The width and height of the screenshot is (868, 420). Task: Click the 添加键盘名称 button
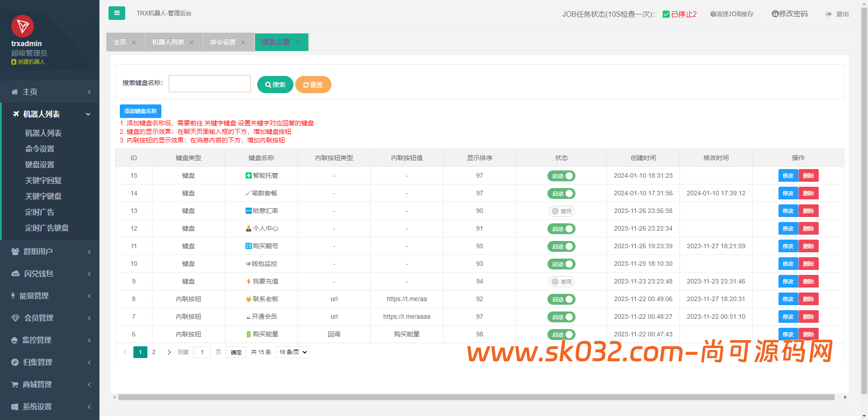tap(141, 111)
